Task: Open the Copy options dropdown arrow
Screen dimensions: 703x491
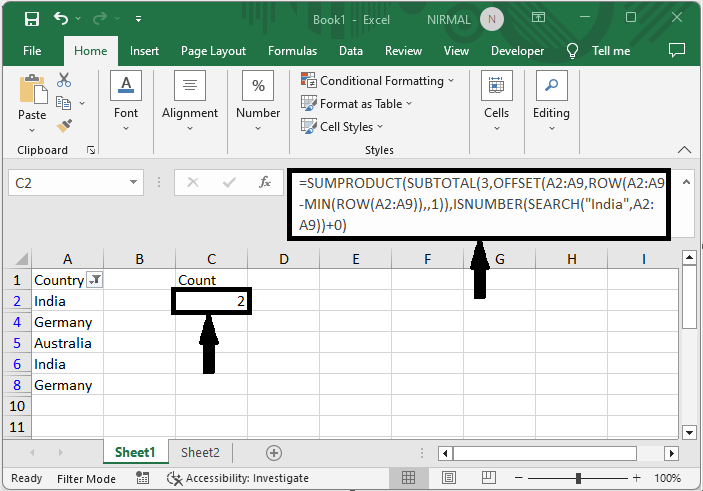Action: point(82,103)
